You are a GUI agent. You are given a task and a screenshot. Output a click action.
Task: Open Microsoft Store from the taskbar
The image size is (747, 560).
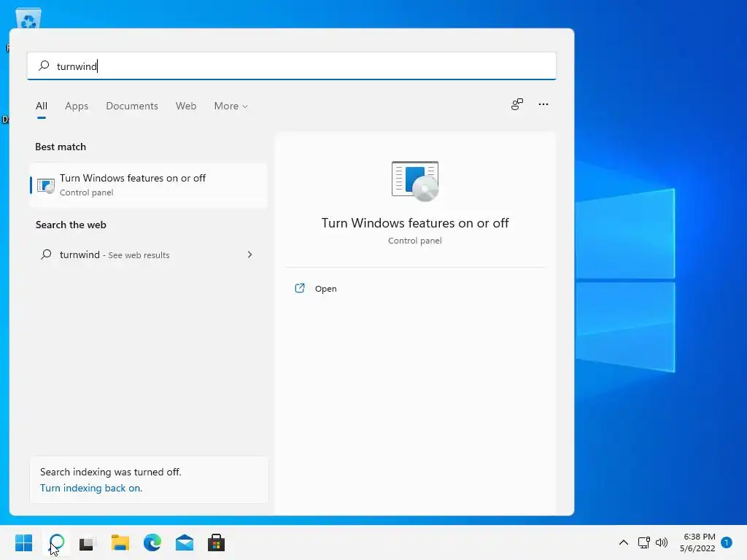pyautogui.click(x=216, y=542)
